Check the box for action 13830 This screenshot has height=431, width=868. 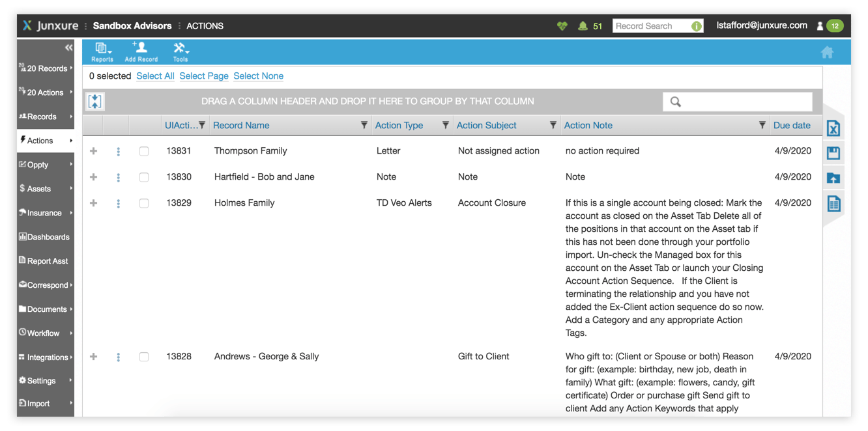click(x=144, y=177)
